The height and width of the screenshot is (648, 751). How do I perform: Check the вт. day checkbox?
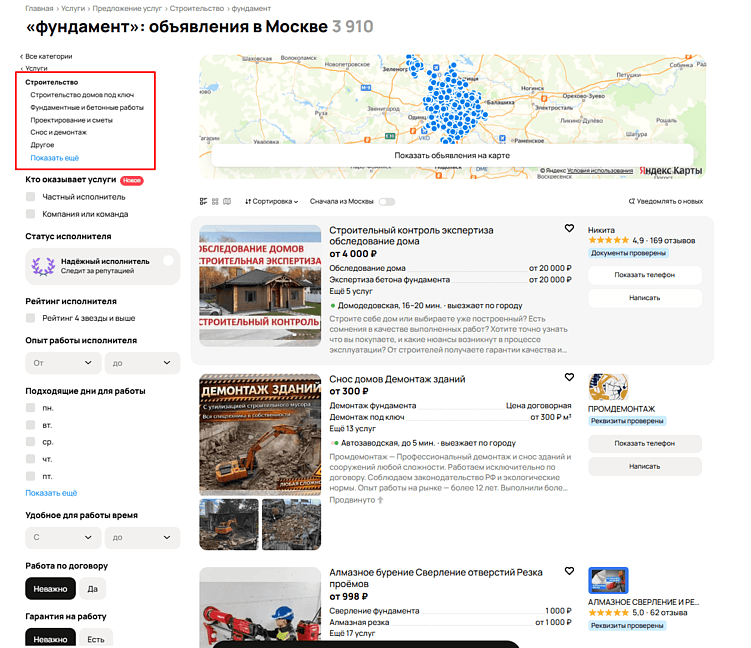pos(31,425)
